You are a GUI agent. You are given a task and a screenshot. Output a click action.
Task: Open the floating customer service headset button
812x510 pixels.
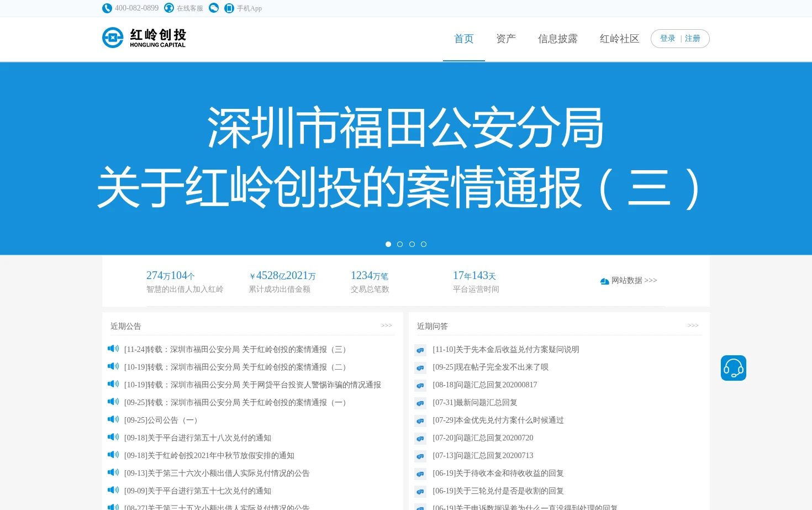(x=734, y=368)
